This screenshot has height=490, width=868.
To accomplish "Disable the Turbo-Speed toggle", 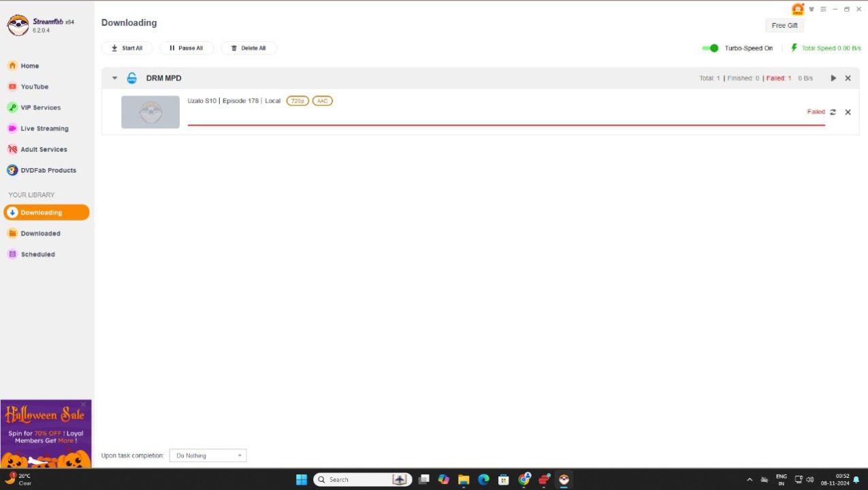I will coord(710,48).
